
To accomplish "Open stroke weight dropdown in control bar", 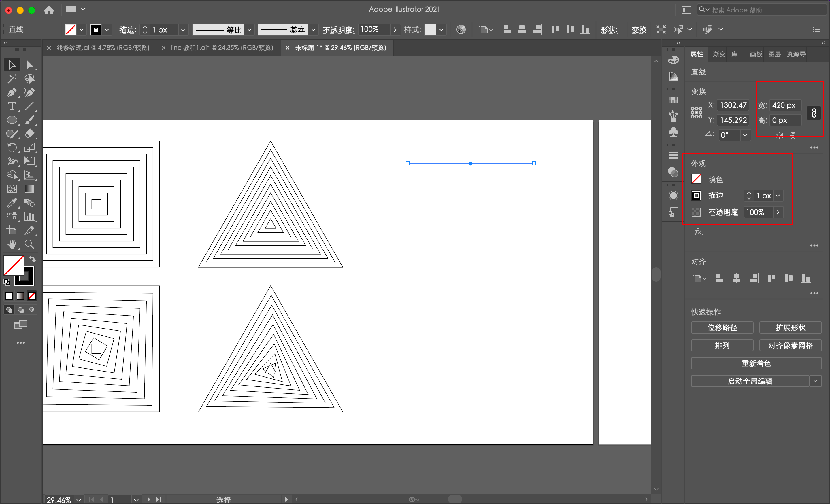I will (x=183, y=30).
